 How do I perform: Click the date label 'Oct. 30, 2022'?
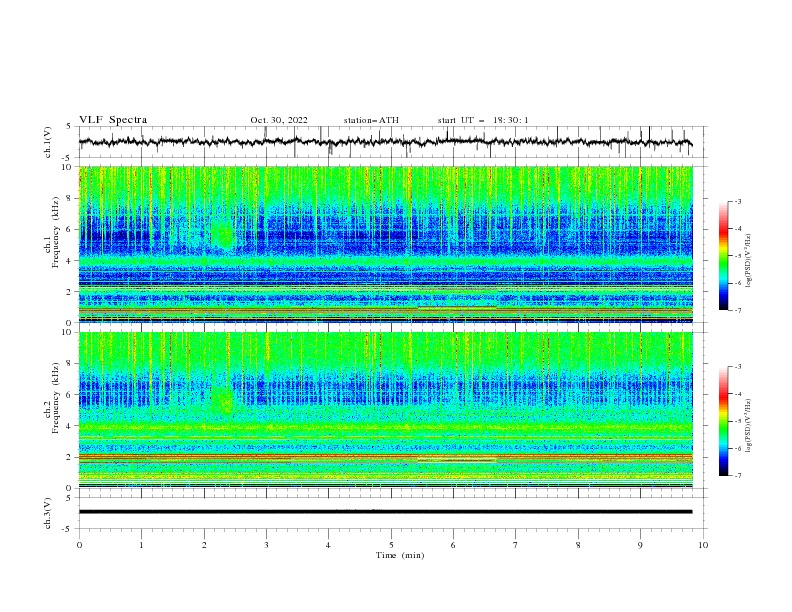point(279,120)
